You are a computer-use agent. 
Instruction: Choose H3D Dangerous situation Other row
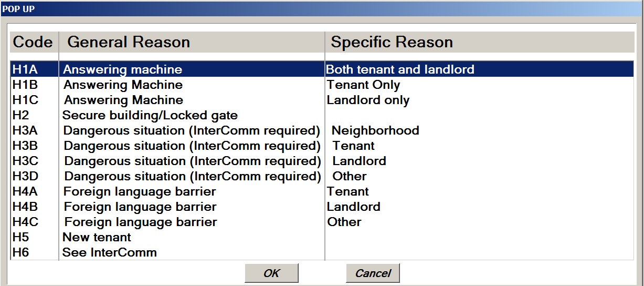(x=192, y=176)
